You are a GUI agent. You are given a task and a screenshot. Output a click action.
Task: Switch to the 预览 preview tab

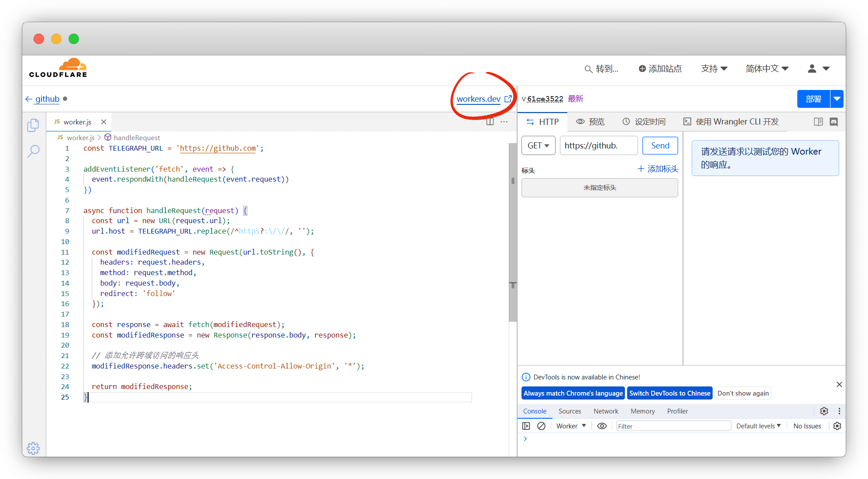pyautogui.click(x=590, y=122)
